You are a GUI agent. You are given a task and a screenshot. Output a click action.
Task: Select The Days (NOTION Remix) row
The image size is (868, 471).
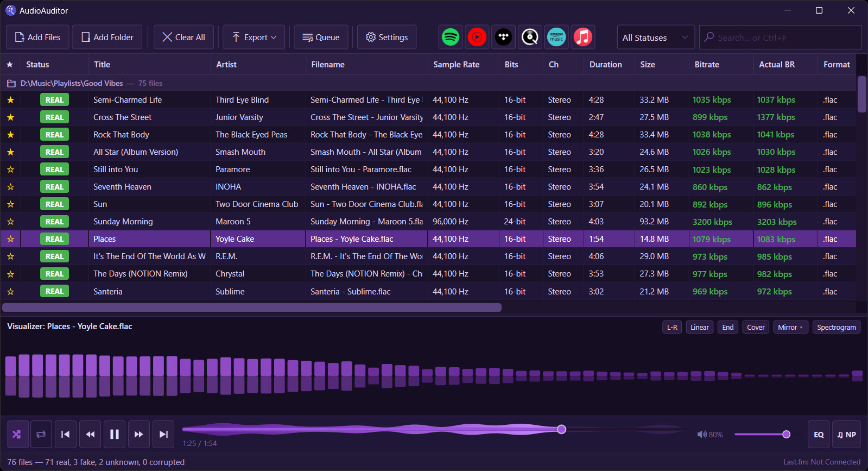[x=428, y=274]
